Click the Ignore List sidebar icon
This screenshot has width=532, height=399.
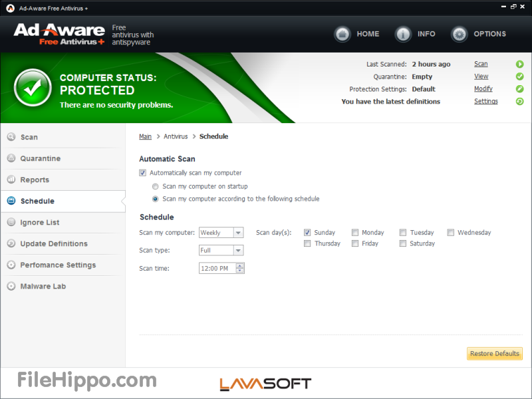(x=11, y=222)
